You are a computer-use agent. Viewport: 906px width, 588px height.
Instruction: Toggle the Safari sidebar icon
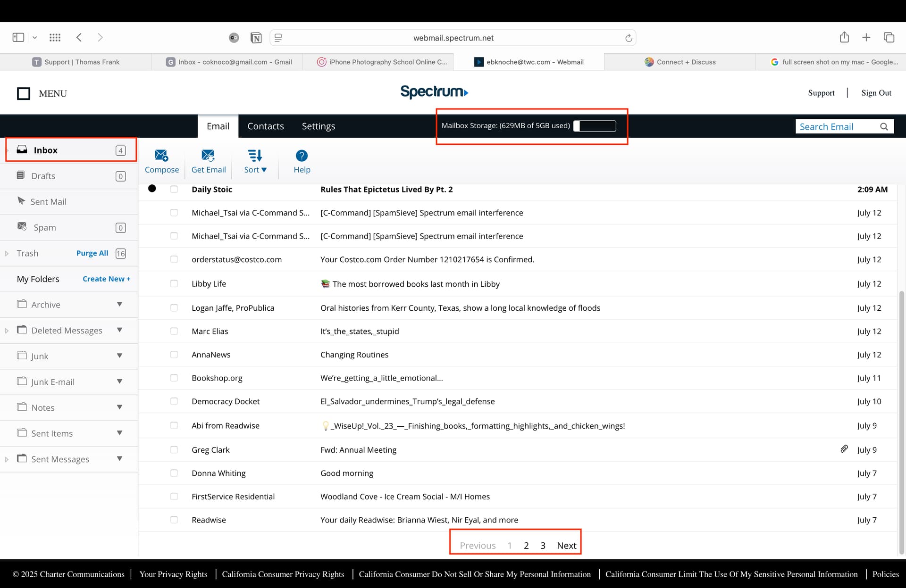point(18,37)
